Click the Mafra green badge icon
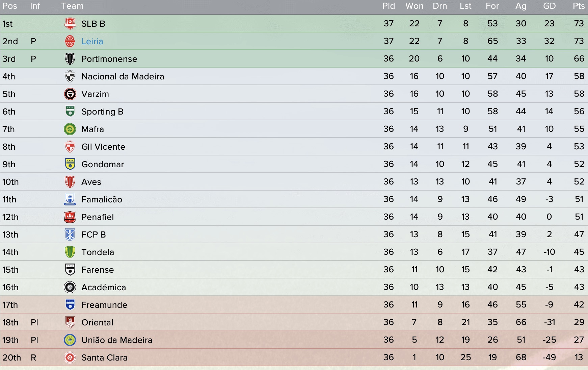588x370 pixels. point(70,129)
